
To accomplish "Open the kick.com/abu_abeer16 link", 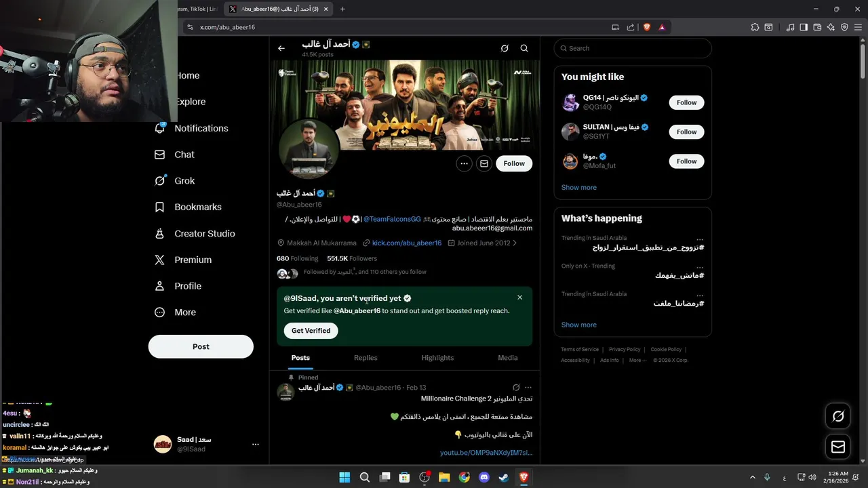I will [407, 243].
